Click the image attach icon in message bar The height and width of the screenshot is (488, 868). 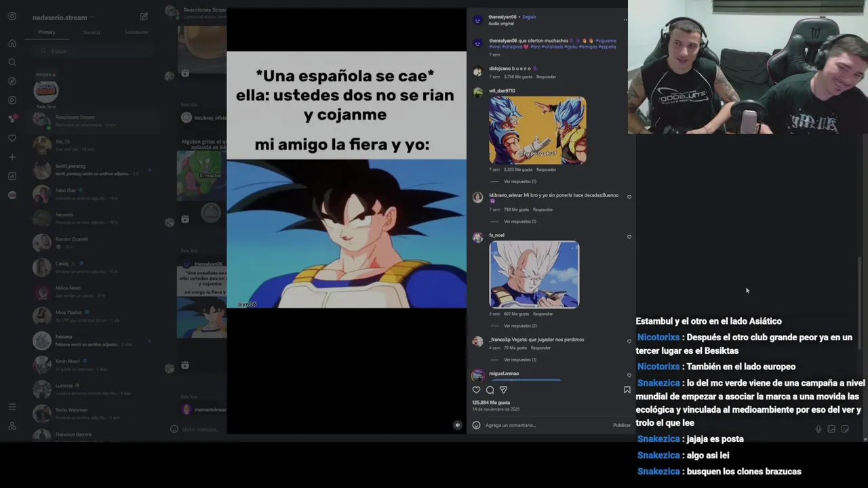tap(831, 429)
